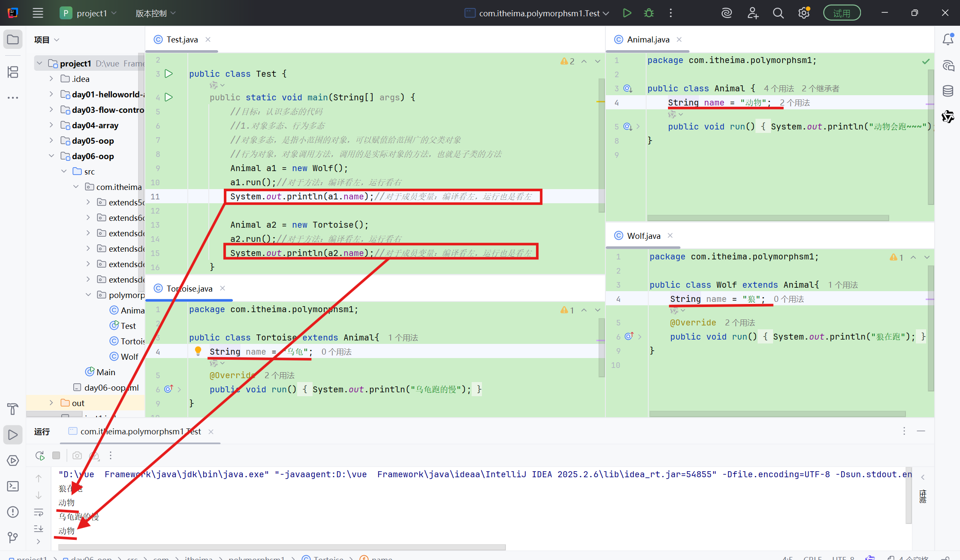The height and width of the screenshot is (560, 960).
Task: Click the 试用 trial button
Action: (841, 13)
